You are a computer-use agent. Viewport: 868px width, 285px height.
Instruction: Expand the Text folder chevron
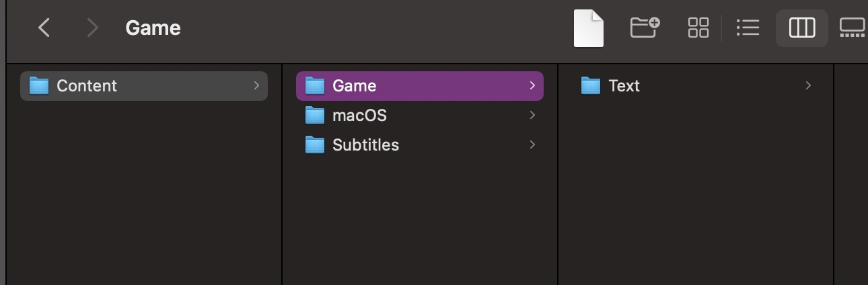[808, 86]
